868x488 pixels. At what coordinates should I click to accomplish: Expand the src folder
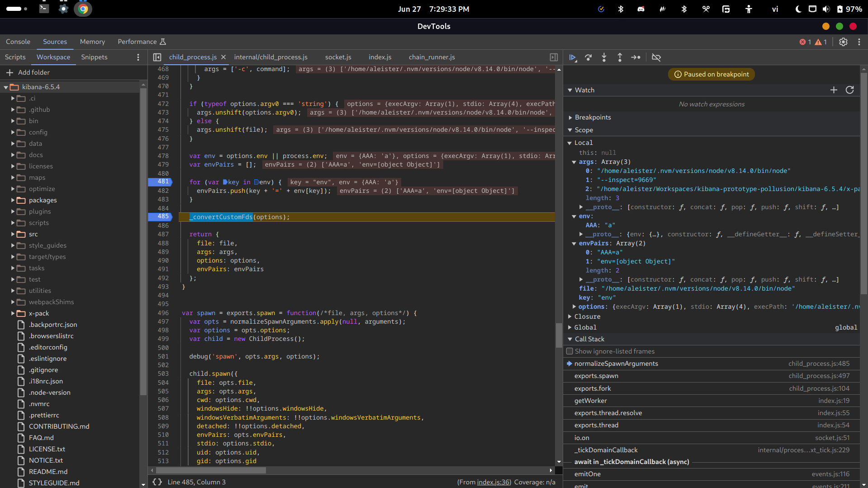[x=13, y=234]
